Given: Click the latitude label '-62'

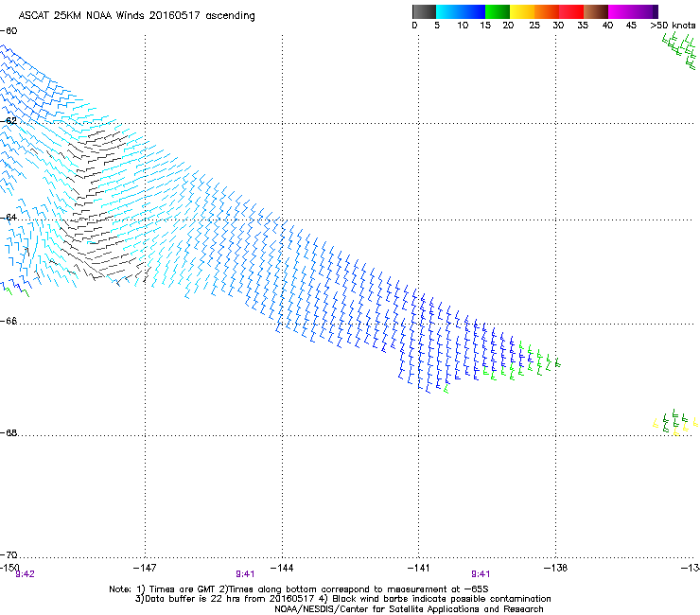Looking at the screenshot, I should click(9, 121).
